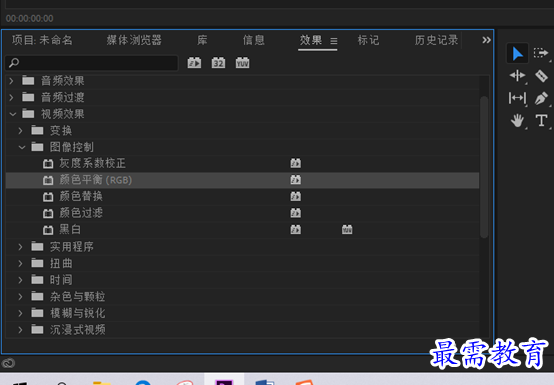
Task: Show hidden panel tabs with double chevron
Action: pos(486,40)
